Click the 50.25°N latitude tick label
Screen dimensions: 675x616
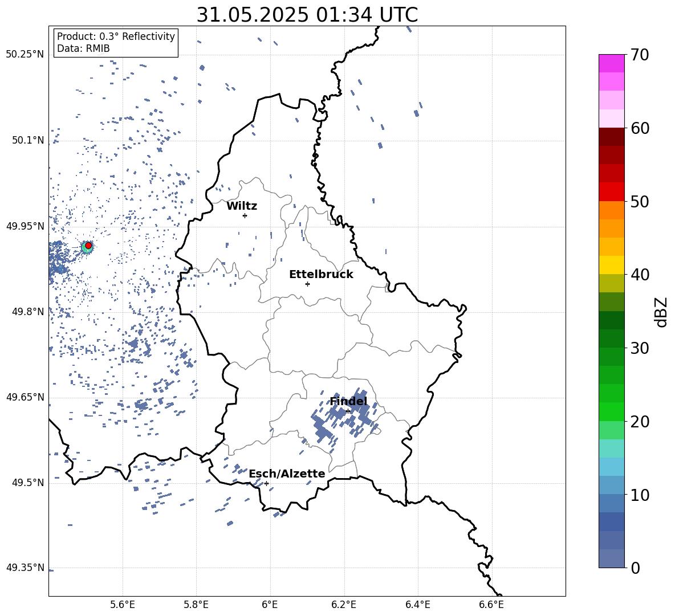click(x=25, y=55)
